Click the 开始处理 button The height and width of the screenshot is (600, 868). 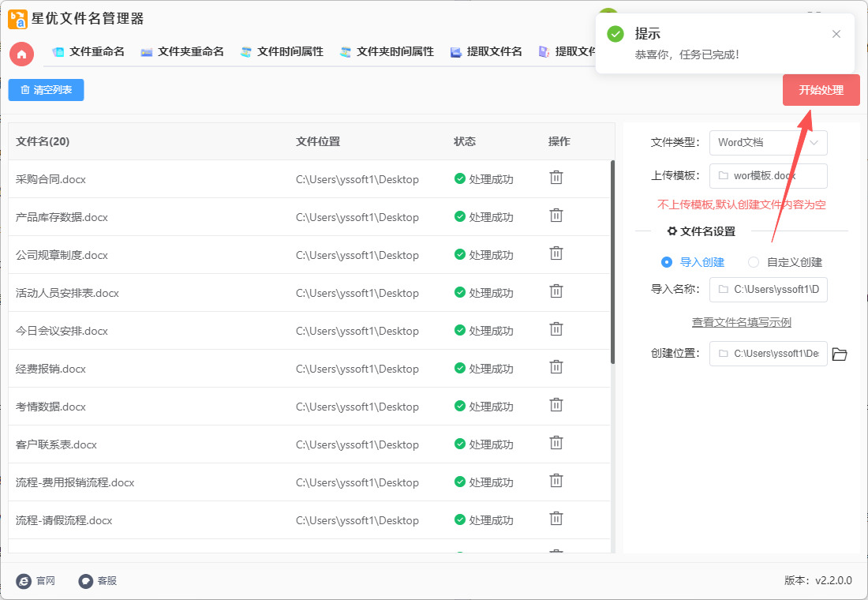click(x=821, y=90)
